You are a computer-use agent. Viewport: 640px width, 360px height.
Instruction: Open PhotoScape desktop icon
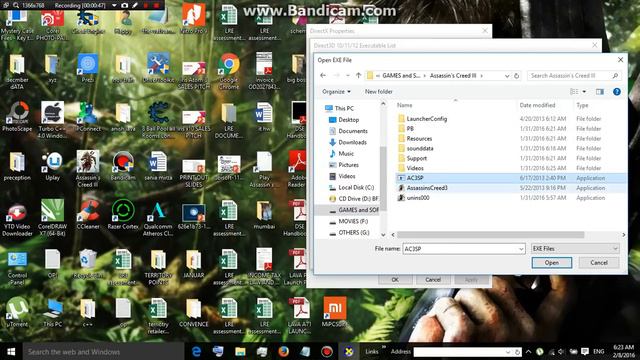17,117
